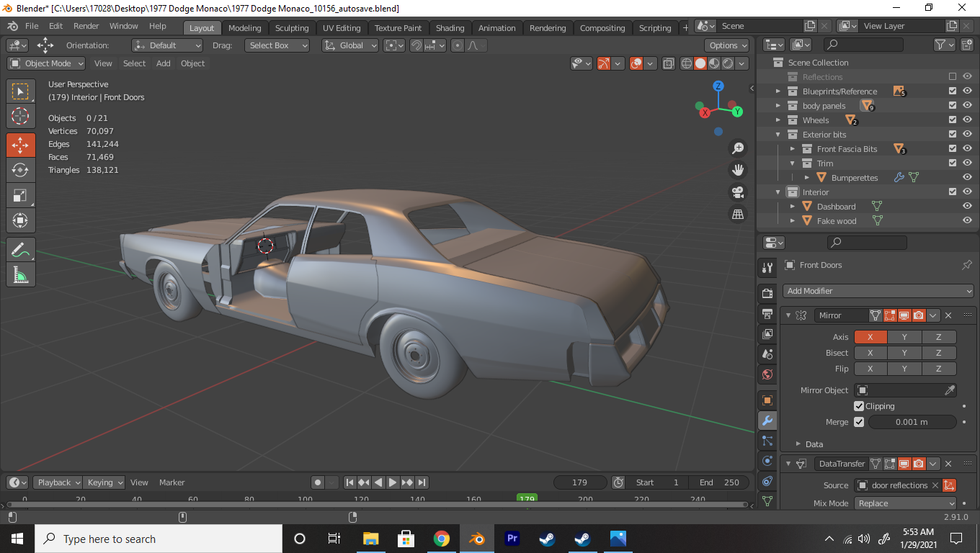The width and height of the screenshot is (980, 553).
Task: Click the frame 179 playhead marker
Action: (x=527, y=498)
